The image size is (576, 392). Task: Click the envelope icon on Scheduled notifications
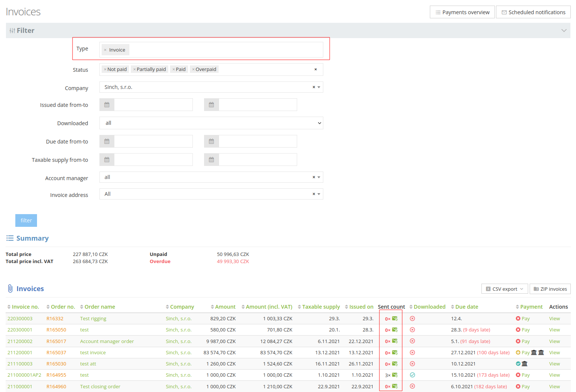(504, 12)
